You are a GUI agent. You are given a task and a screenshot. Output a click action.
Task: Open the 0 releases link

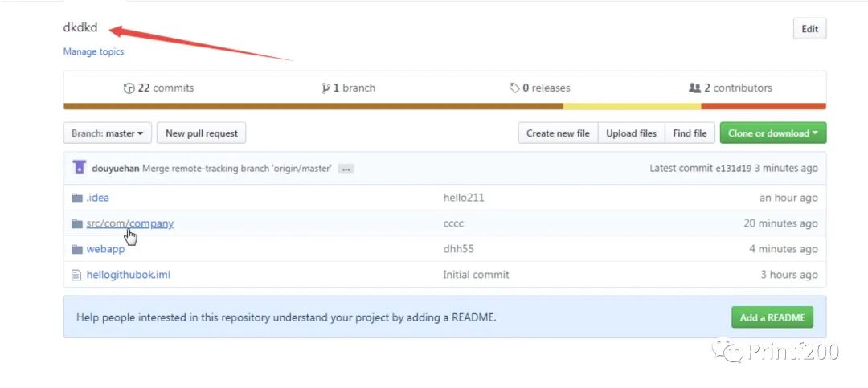[540, 88]
